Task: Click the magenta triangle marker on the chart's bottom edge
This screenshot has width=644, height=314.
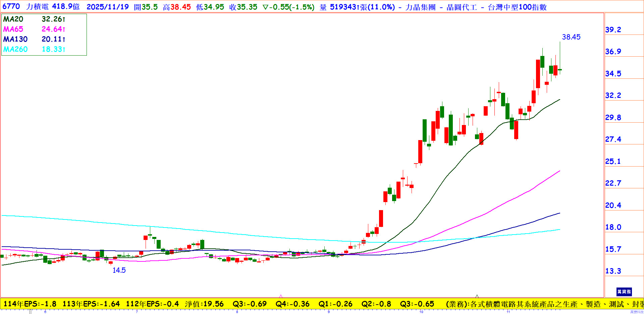Action: (281, 296)
